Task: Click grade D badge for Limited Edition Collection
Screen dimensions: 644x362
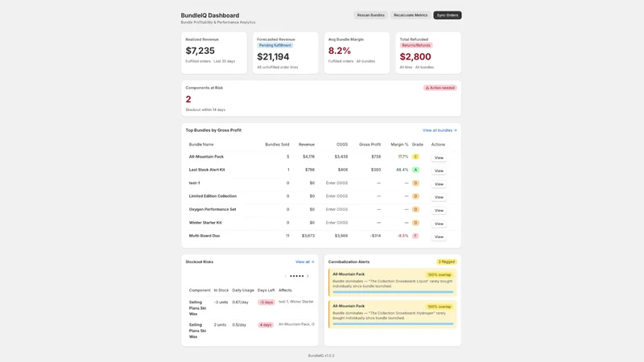Action: pos(415,196)
